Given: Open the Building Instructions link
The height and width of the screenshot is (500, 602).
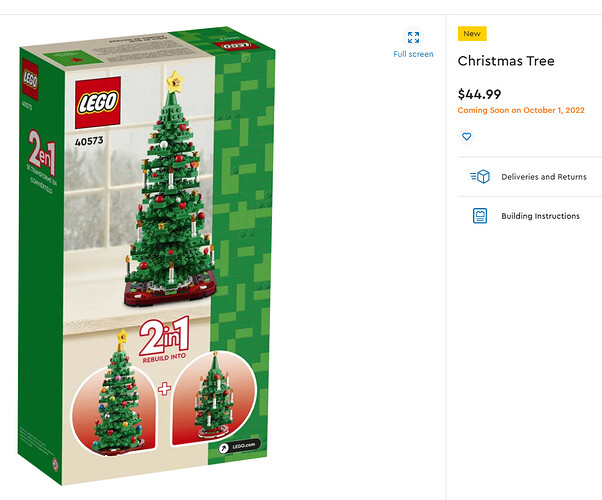Looking at the screenshot, I should pyautogui.click(x=540, y=216).
